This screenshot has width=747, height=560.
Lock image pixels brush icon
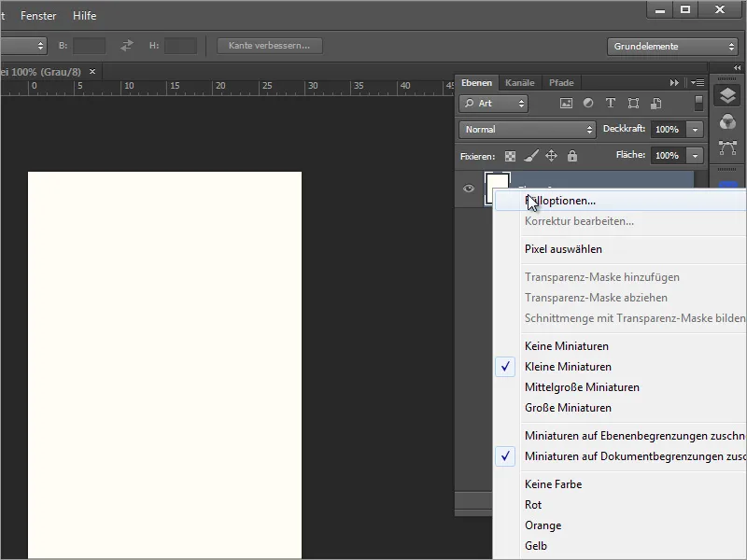point(531,155)
